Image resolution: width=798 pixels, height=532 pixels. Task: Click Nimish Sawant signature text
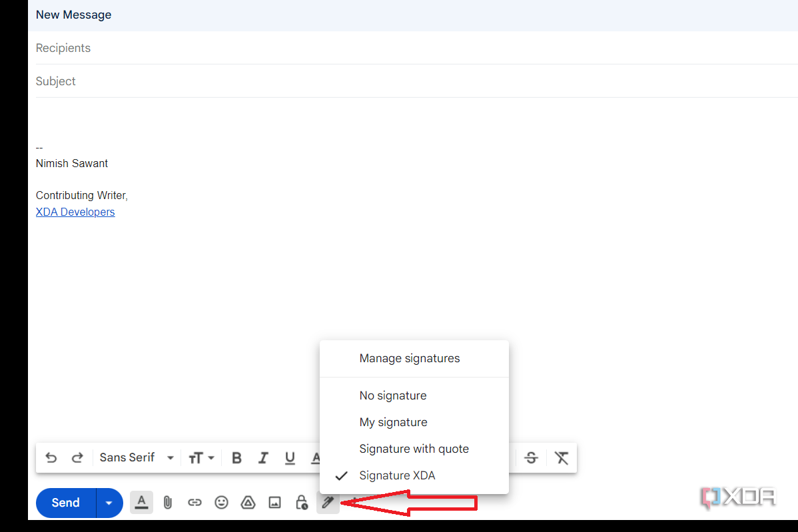[72, 164]
